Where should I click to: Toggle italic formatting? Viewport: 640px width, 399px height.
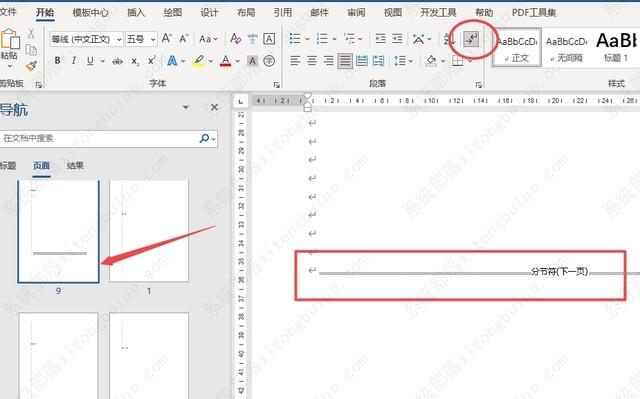(74, 61)
